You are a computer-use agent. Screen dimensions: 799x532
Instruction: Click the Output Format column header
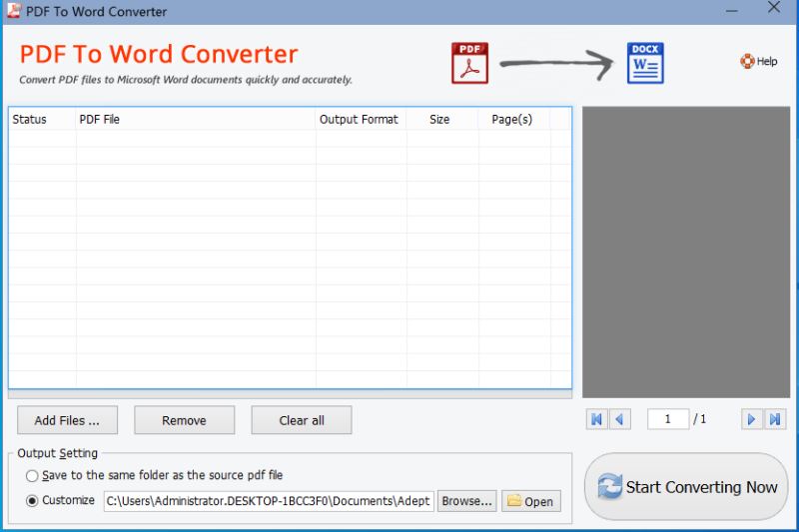[361, 119]
